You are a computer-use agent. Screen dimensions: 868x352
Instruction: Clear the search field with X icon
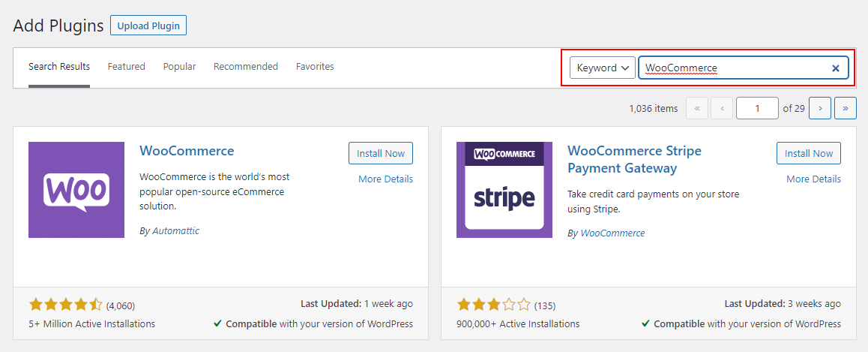point(836,68)
